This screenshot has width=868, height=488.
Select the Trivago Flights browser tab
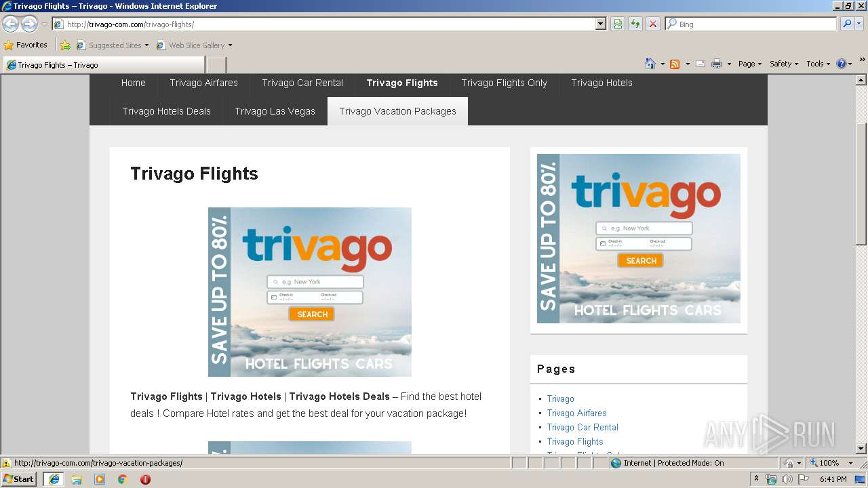click(x=103, y=65)
